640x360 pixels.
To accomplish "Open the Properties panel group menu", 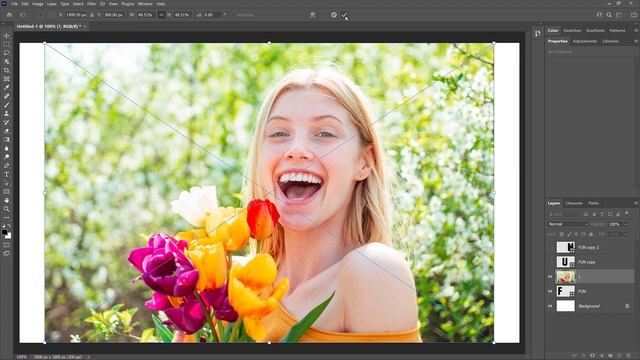I will [636, 41].
